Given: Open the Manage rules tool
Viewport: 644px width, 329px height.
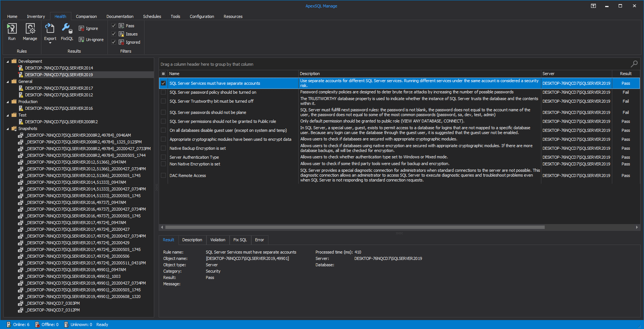Looking at the screenshot, I should [30, 32].
